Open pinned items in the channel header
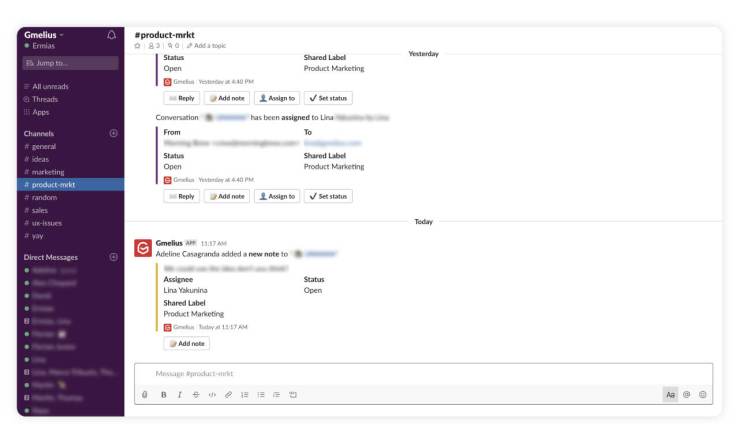The width and height of the screenshot is (739, 439). pyautogui.click(x=173, y=46)
